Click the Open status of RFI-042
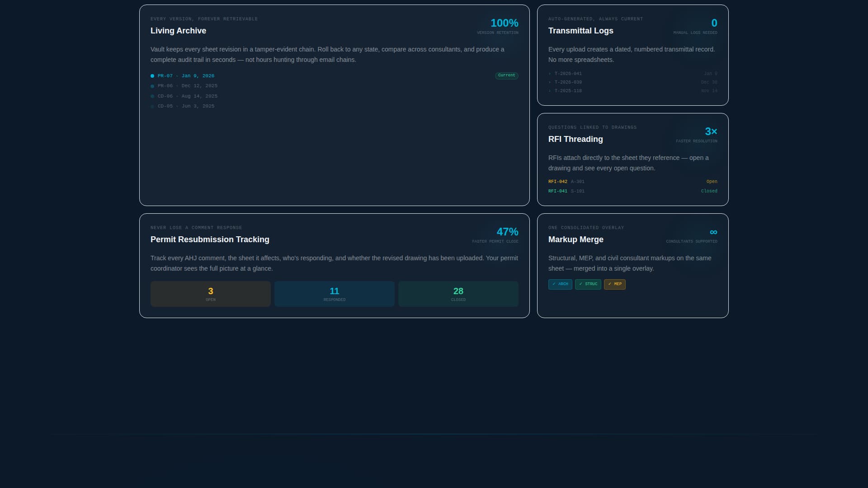This screenshot has height=488, width=868. tap(712, 182)
